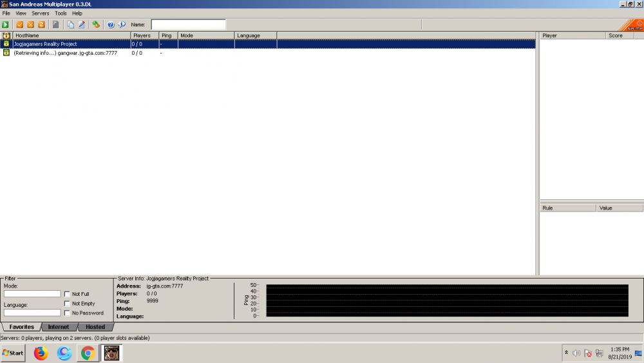
Task: Switch to the Favorites tab
Action: [x=22, y=327]
